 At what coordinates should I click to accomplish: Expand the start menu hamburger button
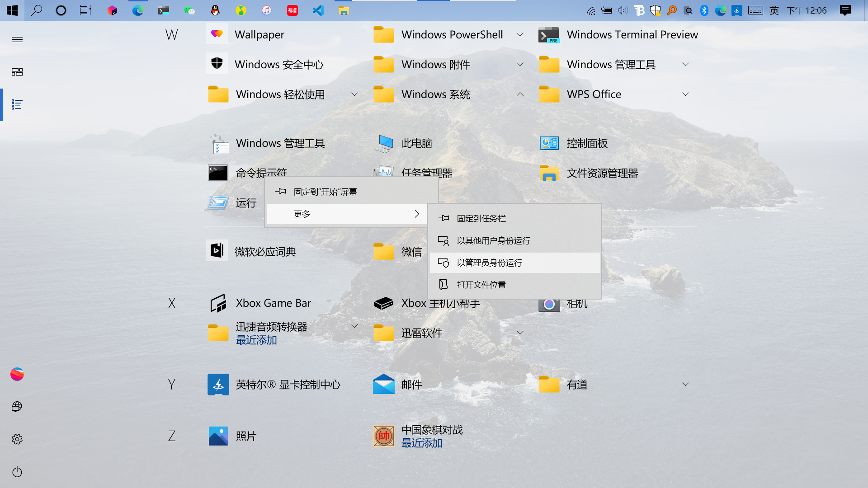[x=17, y=40]
